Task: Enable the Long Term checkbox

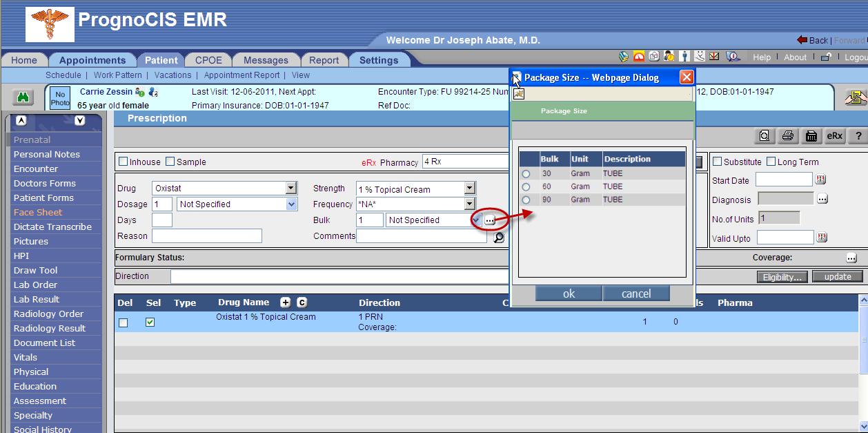Action: tap(771, 162)
